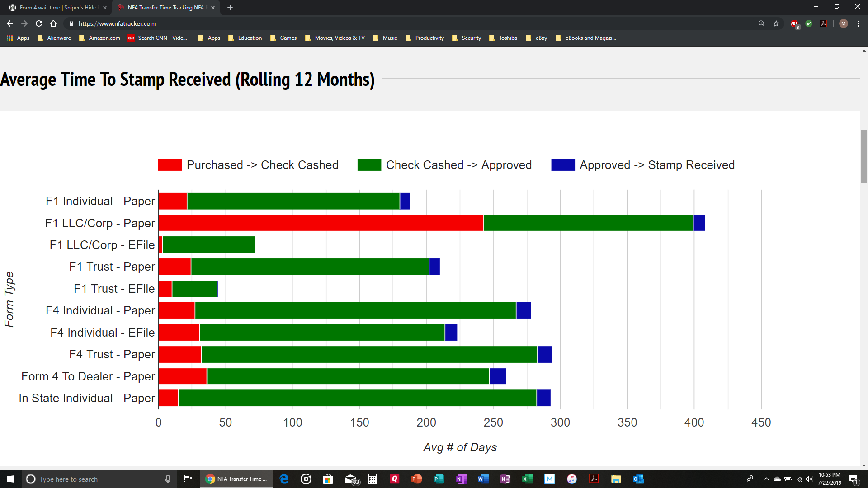Viewport: 868px width, 488px height.
Task: Show hidden system tray icons
Action: 766,479
